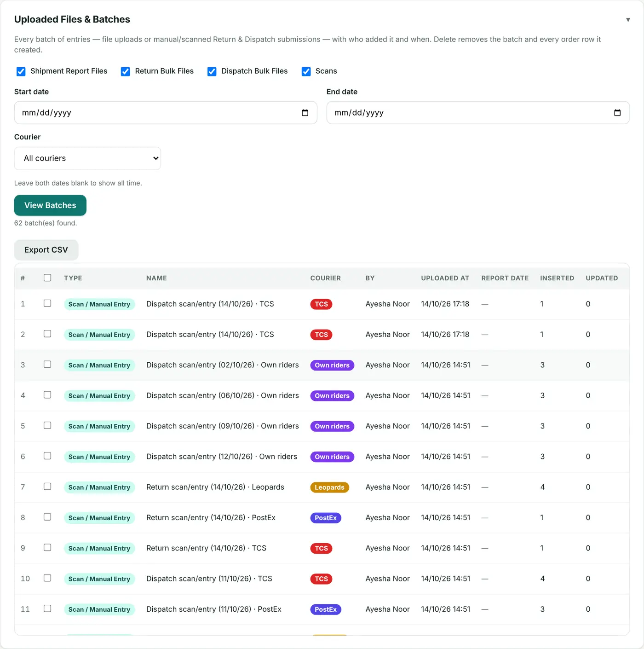The image size is (644, 649).
Task: Check the row 7 Leopards return checkbox
Action: [47, 487]
